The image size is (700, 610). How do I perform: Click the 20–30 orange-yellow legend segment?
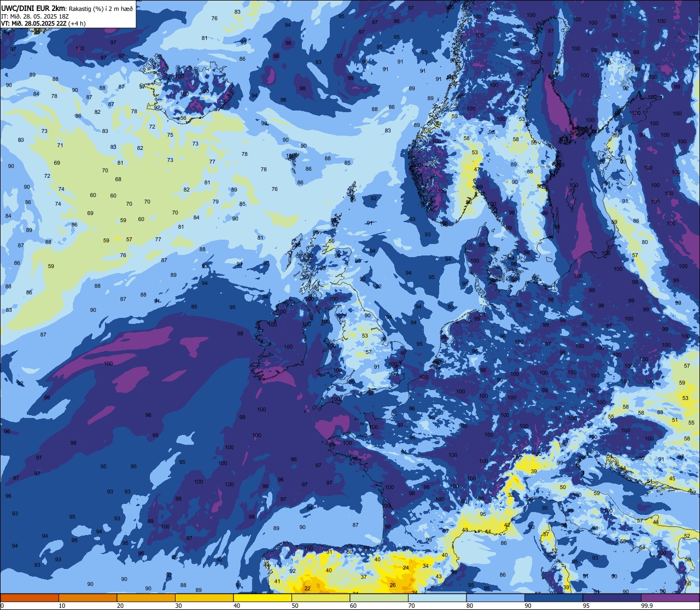pyautogui.click(x=146, y=597)
